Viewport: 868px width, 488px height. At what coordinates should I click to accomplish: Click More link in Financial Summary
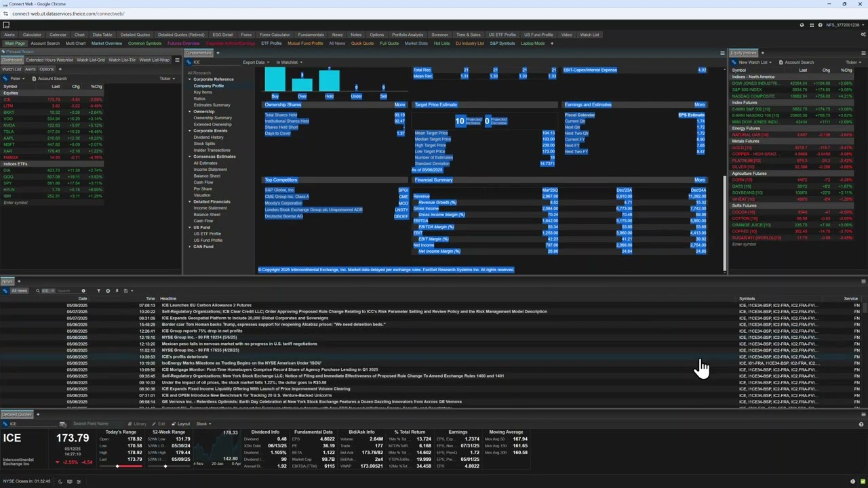[x=699, y=180]
